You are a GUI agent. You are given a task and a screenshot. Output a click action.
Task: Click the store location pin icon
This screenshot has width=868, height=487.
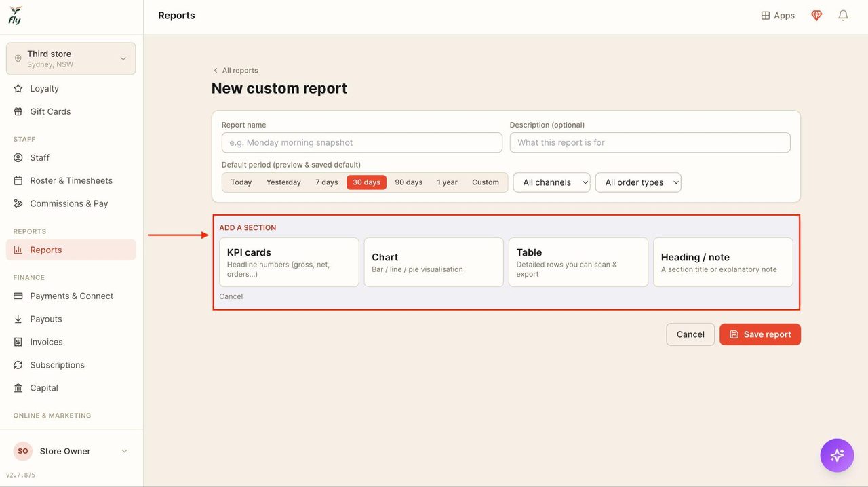coord(18,59)
